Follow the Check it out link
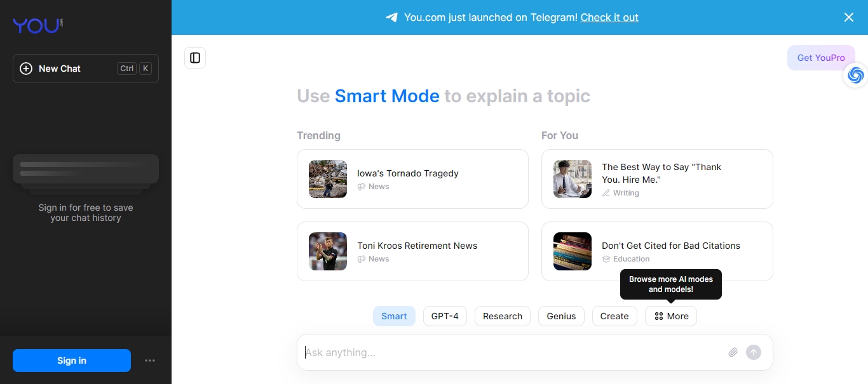 tap(609, 17)
